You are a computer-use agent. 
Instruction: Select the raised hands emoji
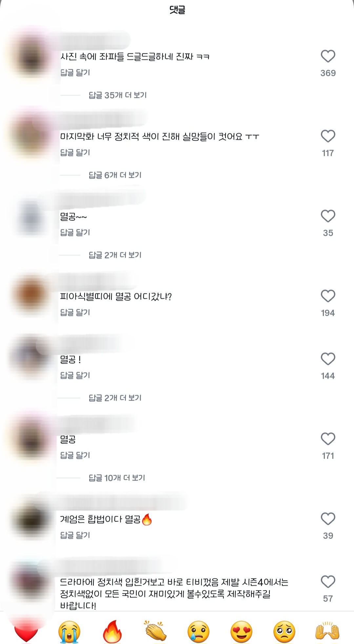(x=327, y=631)
